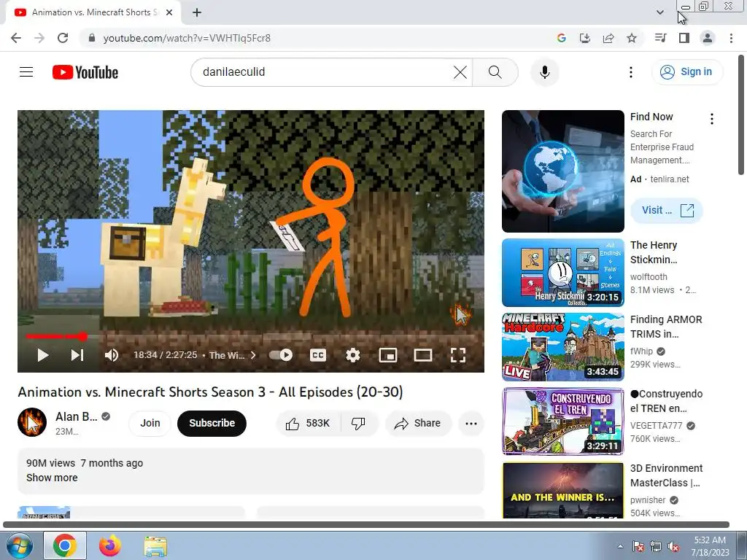Image resolution: width=747 pixels, height=560 pixels.
Task: Start voice search with the microphone
Action: pos(545,72)
